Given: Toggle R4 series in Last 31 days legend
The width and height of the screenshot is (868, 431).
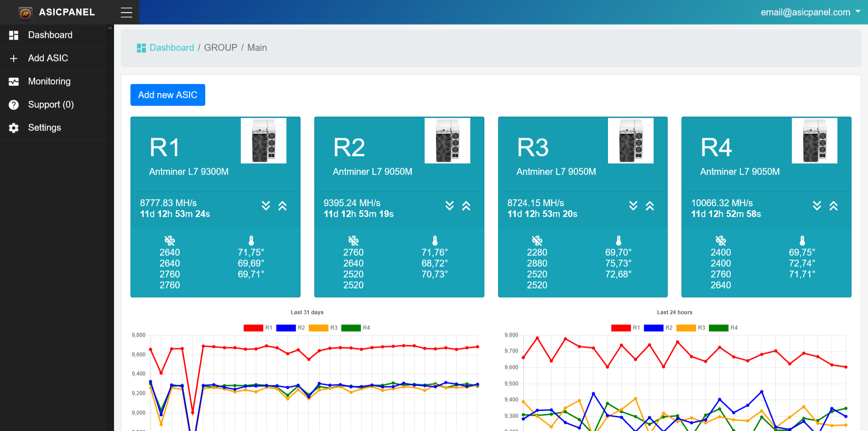Looking at the screenshot, I should coord(351,328).
